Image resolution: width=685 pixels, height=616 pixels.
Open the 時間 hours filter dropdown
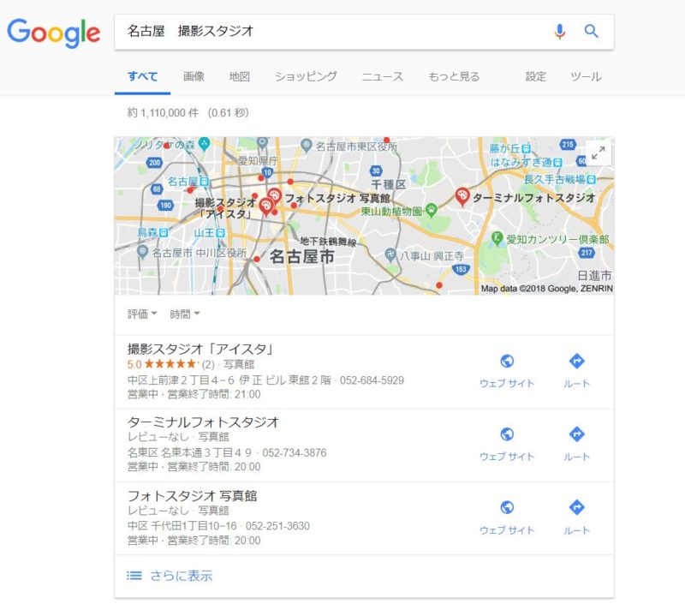pyautogui.click(x=185, y=314)
